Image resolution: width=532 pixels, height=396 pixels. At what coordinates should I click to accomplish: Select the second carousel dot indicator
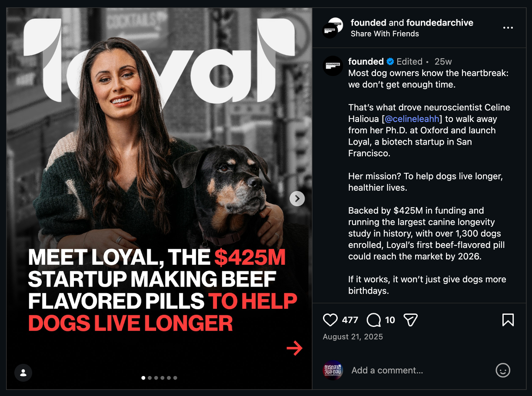(150, 378)
